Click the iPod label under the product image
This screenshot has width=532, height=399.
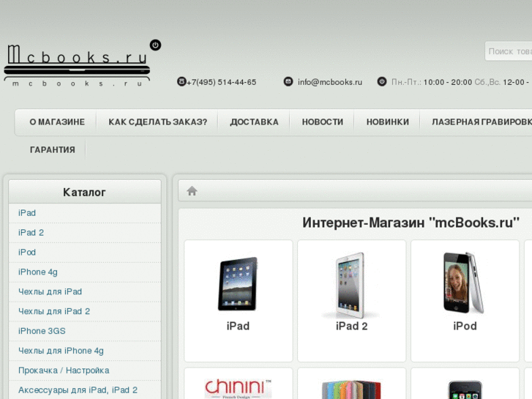465,326
